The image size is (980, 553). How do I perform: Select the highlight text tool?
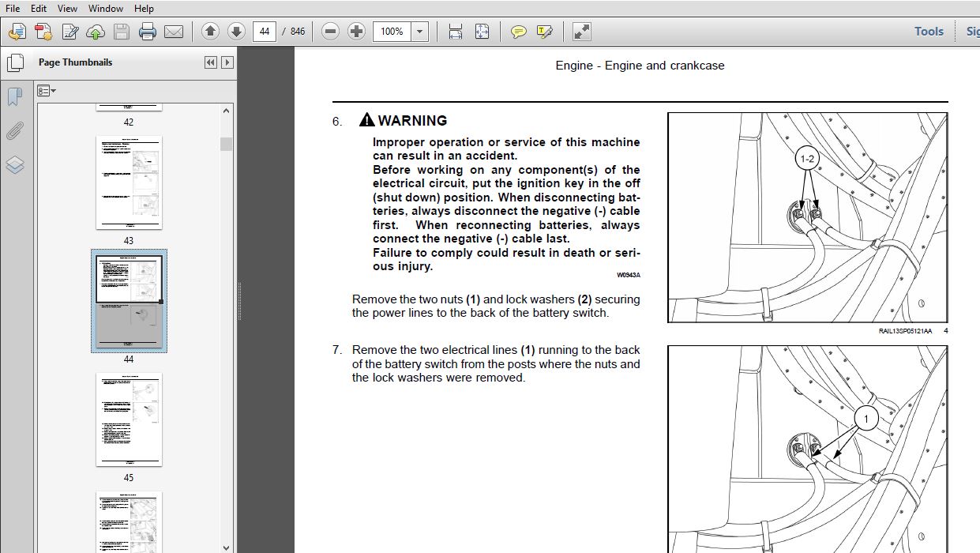coord(544,32)
